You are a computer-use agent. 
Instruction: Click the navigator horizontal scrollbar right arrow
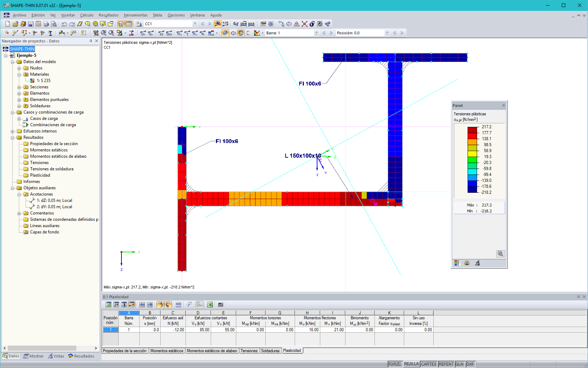[96, 348]
